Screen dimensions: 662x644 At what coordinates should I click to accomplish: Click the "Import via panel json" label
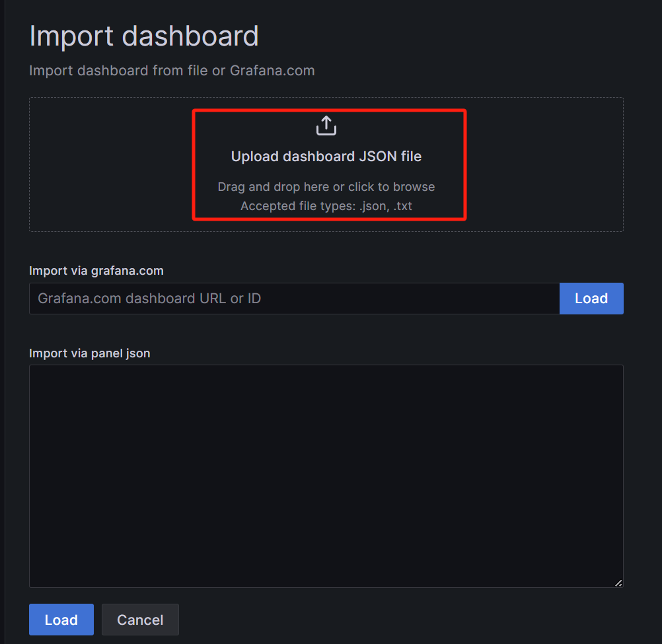(x=90, y=353)
